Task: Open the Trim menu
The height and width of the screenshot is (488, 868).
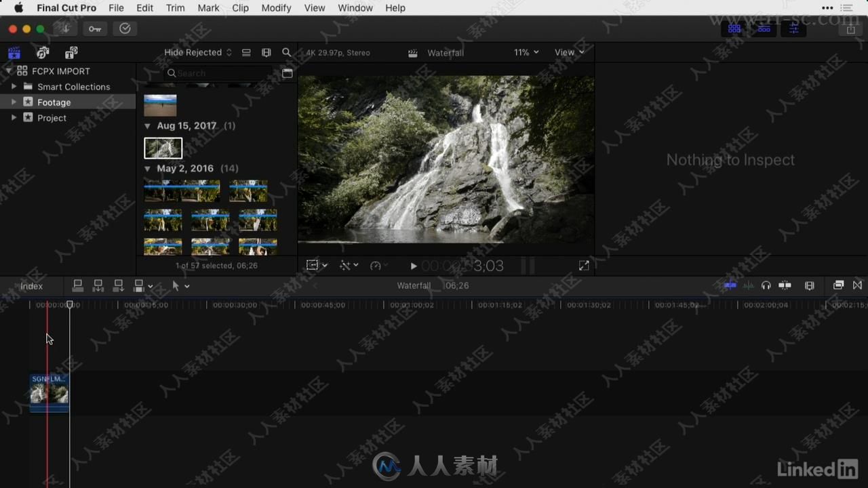Action: point(176,8)
